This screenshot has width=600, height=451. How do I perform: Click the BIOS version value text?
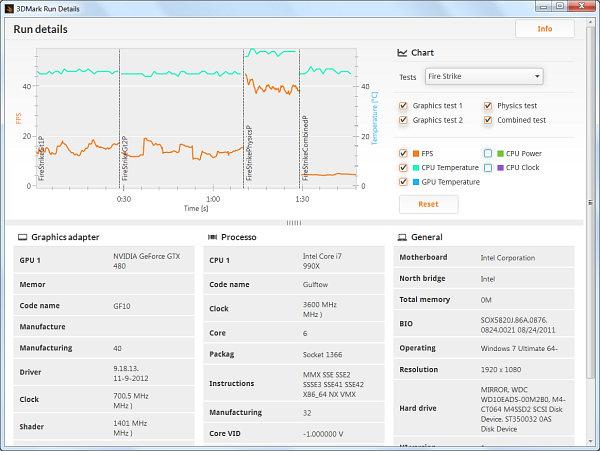click(518, 325)
